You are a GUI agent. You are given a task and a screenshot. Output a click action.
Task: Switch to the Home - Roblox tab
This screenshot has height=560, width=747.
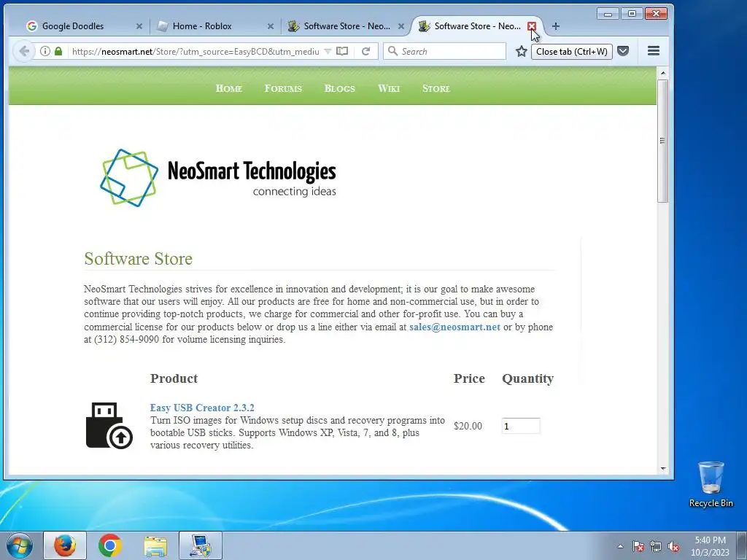click(x=215, y=26)
